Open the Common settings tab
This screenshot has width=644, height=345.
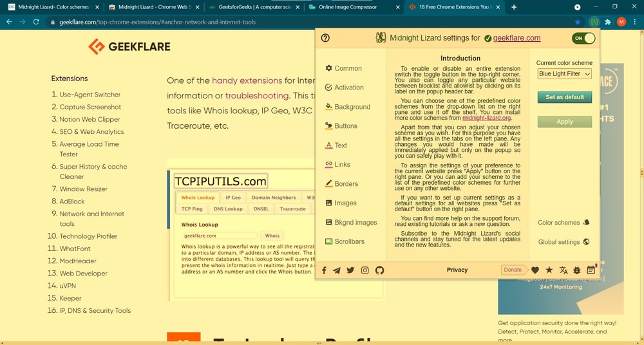point(343,68)
